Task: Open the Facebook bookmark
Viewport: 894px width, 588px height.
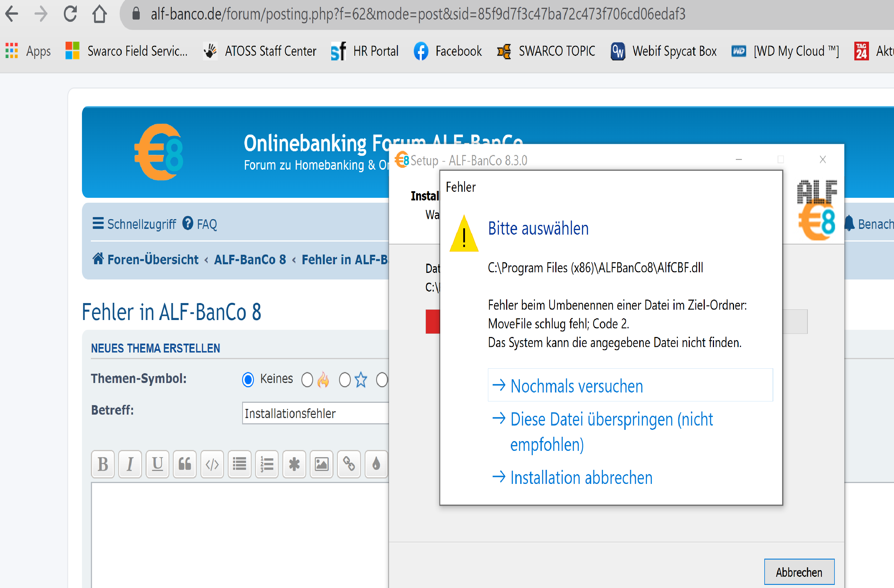Action: click(447, 51)
